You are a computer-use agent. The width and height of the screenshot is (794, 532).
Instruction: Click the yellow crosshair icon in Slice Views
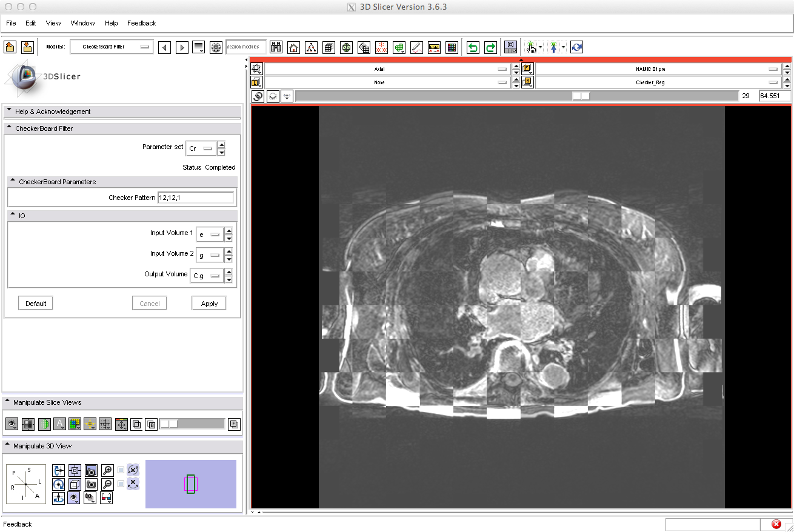(x=90, y=424)
